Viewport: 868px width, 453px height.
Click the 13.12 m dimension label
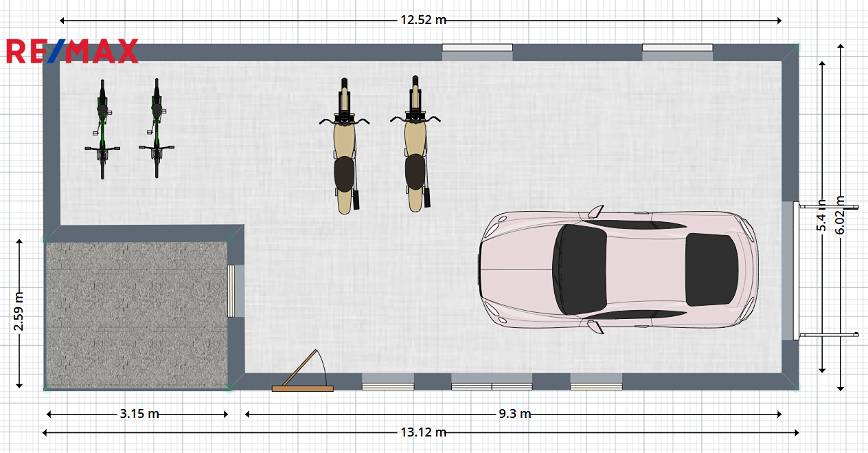click(x=423, y=432)
